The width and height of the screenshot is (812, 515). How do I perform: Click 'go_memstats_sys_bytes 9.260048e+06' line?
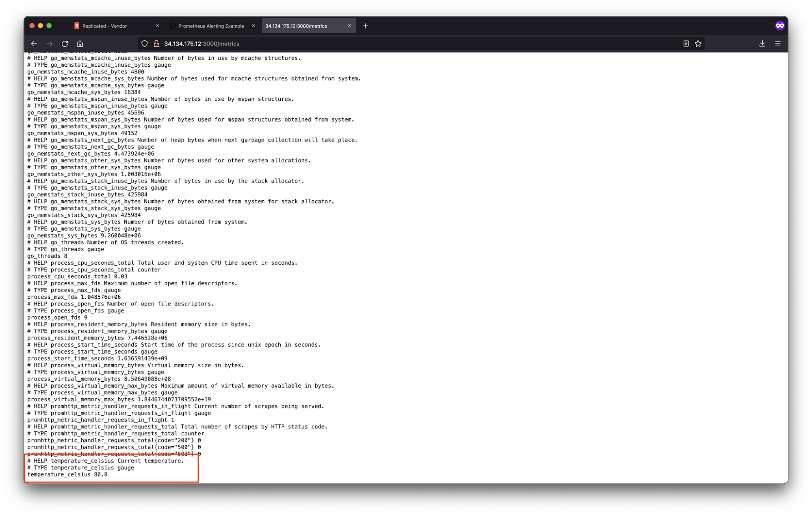coord(84,235)
